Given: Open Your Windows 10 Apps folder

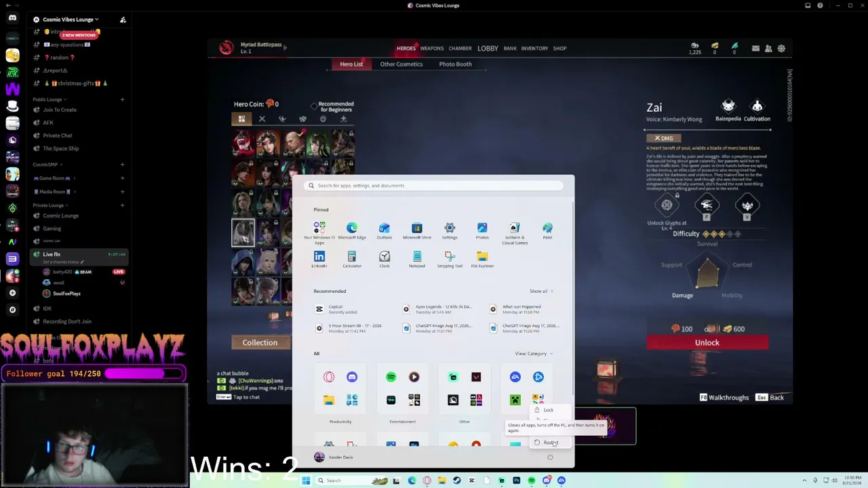Looking at the screenshot, I should coord(319,232).
